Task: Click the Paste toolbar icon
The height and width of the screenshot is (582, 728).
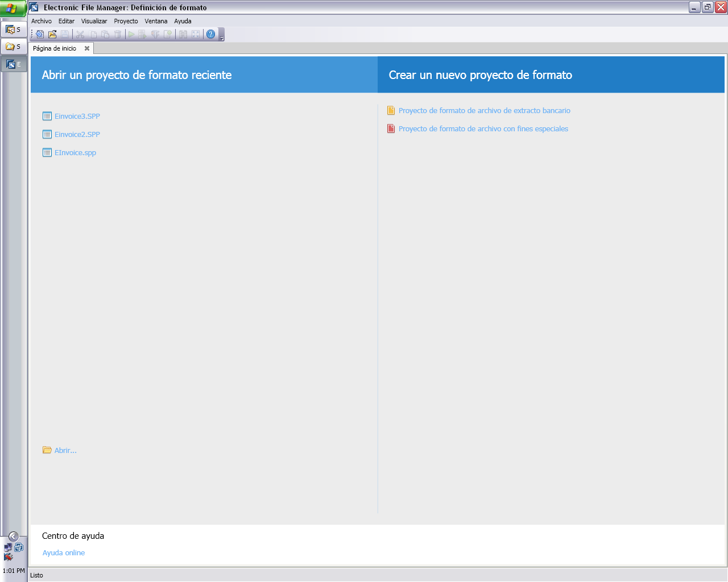Action: click(x=104, y=34)
